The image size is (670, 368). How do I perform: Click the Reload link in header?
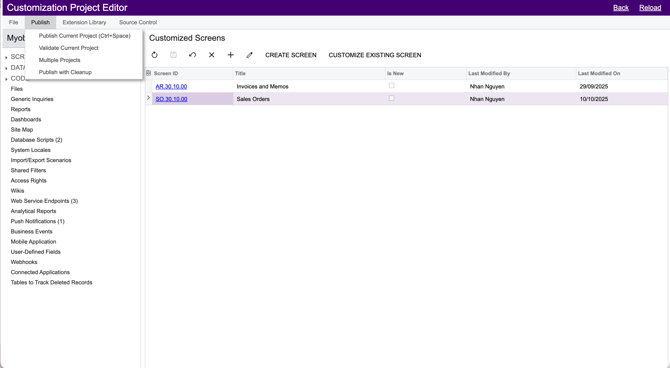pyautogui.click(x=650, y=8)
